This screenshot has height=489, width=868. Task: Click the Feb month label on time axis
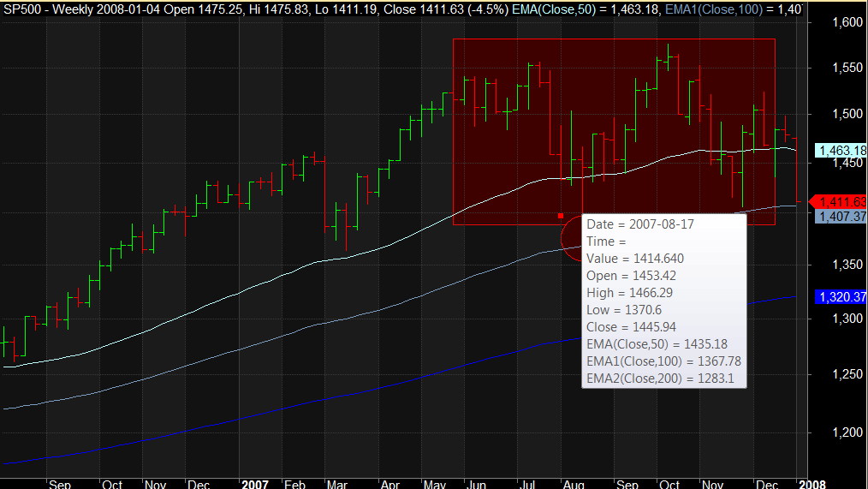[x=294, y=484]
